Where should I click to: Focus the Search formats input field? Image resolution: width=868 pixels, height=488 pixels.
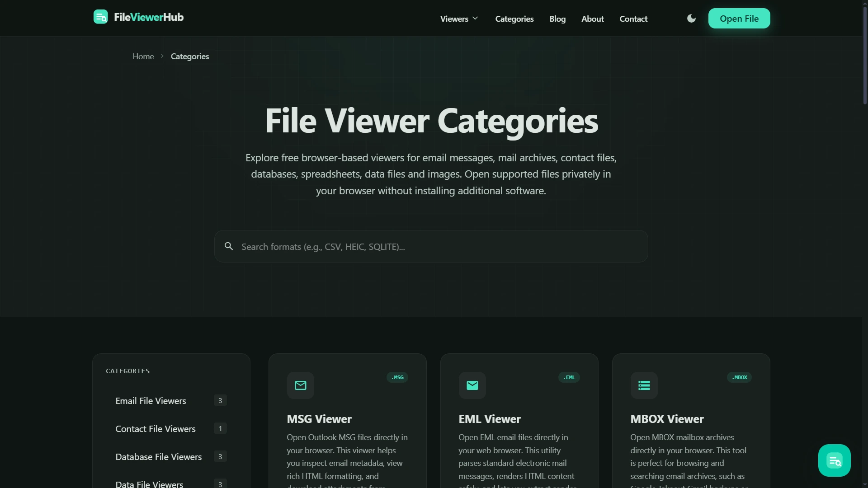click(x=431, y=246)
